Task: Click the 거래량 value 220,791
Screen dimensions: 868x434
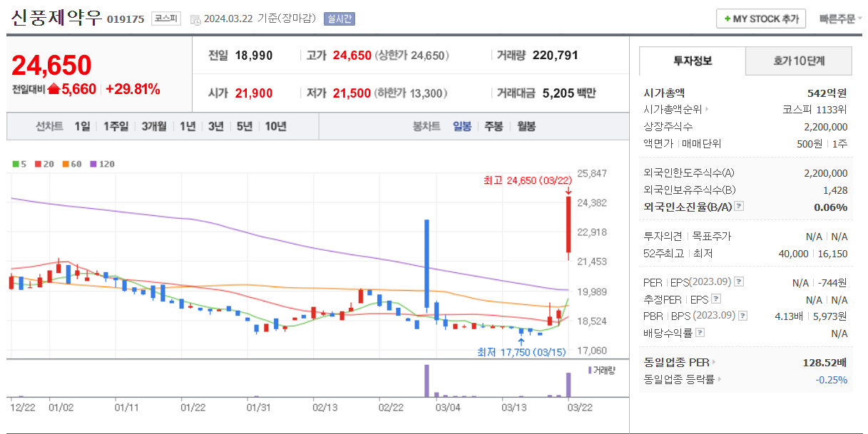Action: pyautogui.click(x=555, y=55)
